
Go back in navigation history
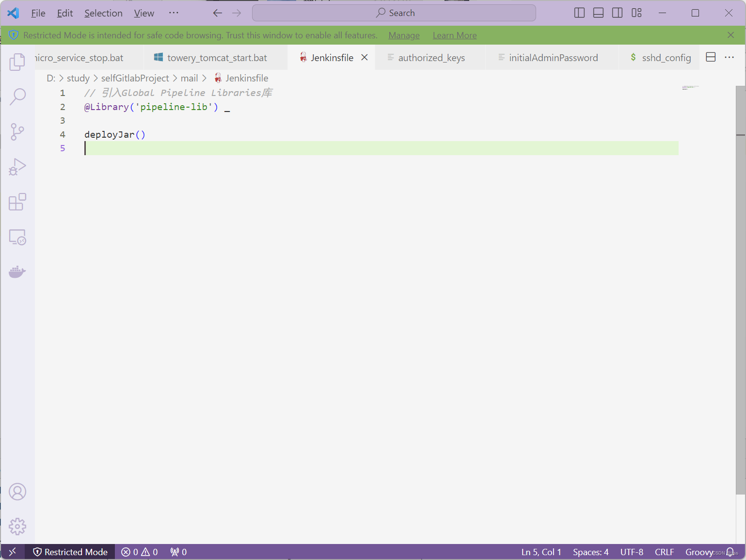coord(218,13)
